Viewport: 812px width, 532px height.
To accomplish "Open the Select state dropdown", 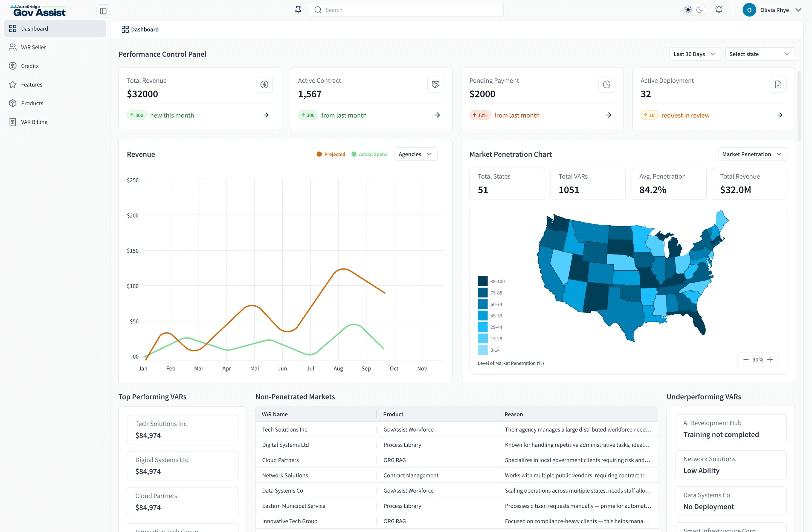I will coord(759,54).
